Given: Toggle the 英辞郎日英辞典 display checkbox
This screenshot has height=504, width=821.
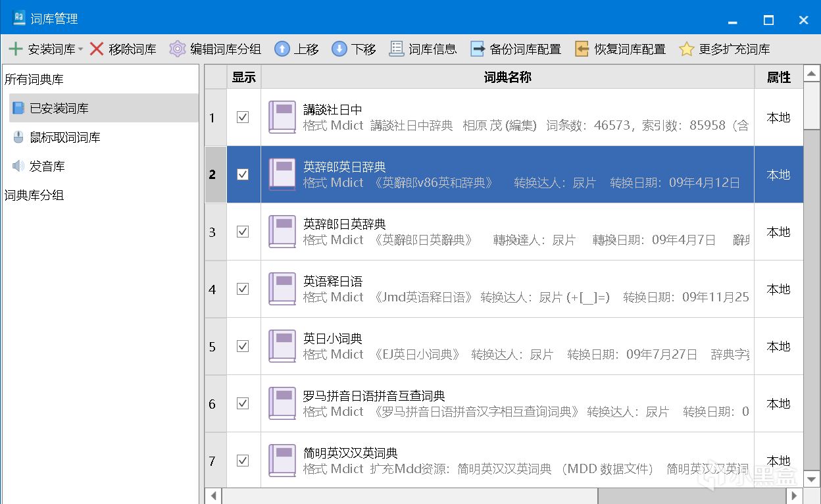Looking at the screenshot, I should pos(243,232).
